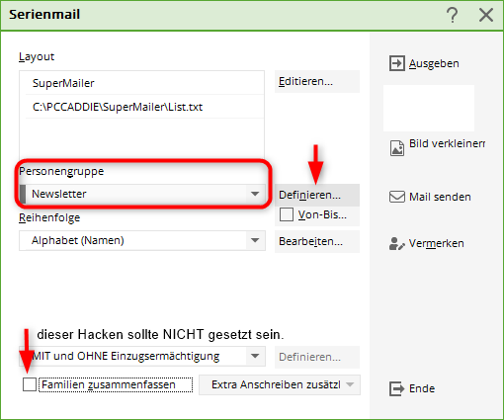Viewport: 504px width, 420px height.
Task: Open the Extra Anschreiben zusätzl dropdown
Action: click(280, 384)
